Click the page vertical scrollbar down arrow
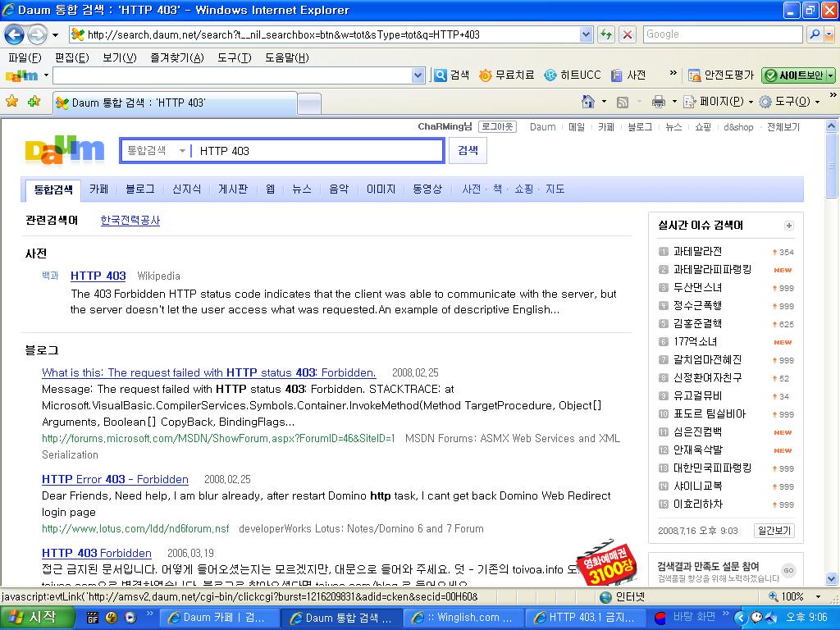 pyautogui.click(x=832, y=578)
